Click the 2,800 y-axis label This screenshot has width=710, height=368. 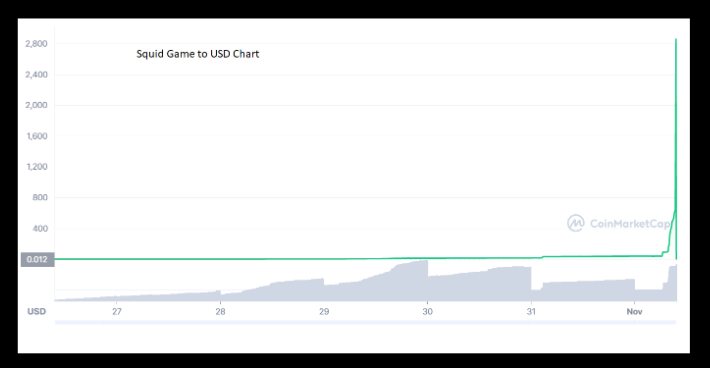(36, 43)
